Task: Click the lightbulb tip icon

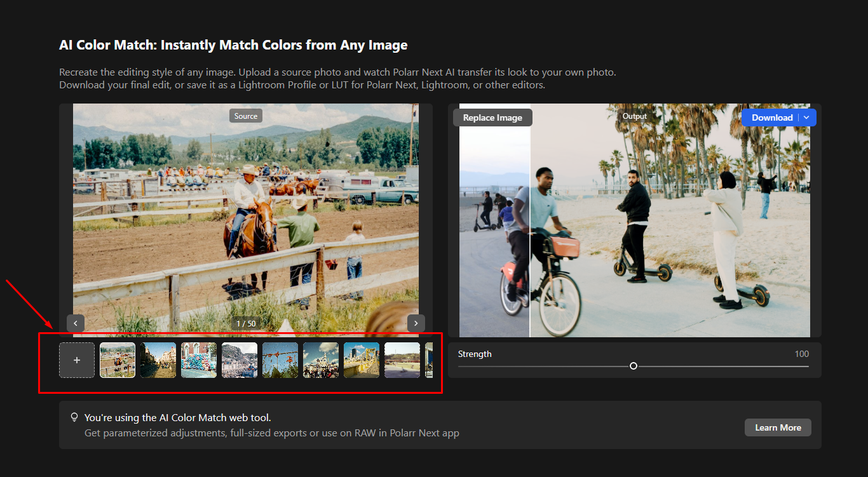Action: [74, 417]
